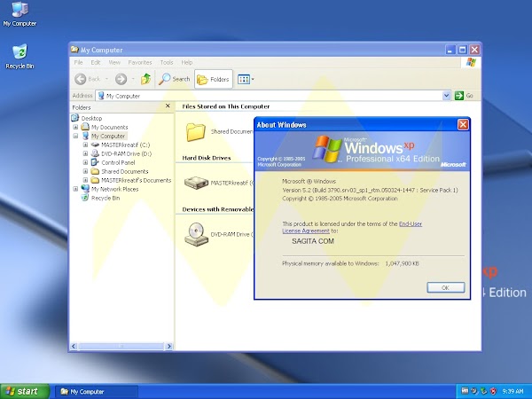532x399 pixels.
Task: Click Folders pane horizontal scrollbar thumb
Action: pos(121,346)
